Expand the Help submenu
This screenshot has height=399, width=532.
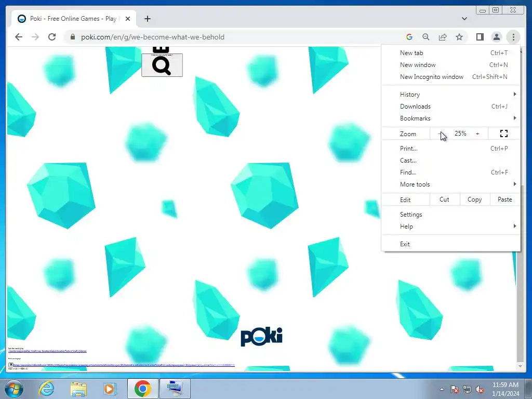pyautogui.click(x=450, y=227)
